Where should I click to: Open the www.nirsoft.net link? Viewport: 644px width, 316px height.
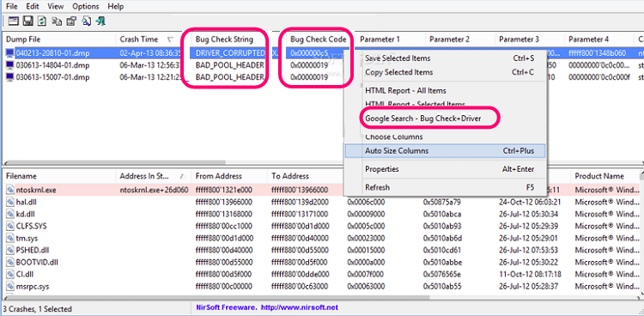coord(300,307)
